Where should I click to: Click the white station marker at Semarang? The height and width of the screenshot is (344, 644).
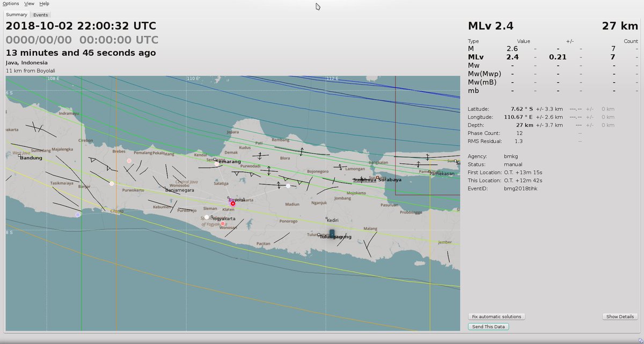(217, 164)
